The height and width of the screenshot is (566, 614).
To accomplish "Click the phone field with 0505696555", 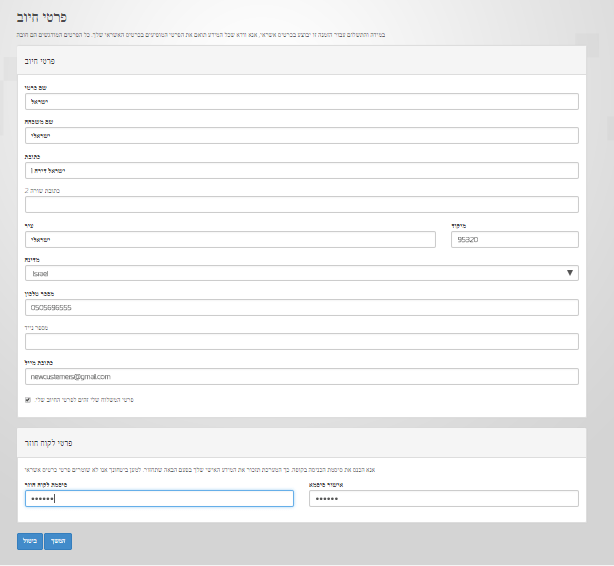I will point(300,308).
